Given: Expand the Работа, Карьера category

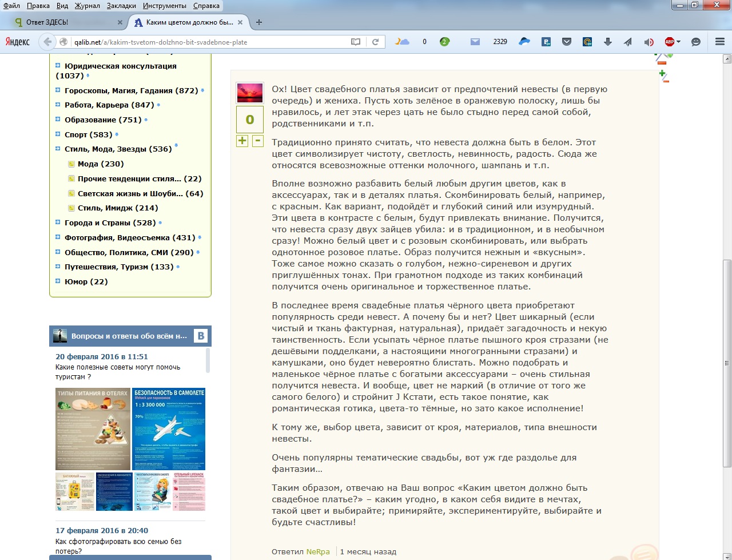Looking at the screenshot, I should (58, 105).
